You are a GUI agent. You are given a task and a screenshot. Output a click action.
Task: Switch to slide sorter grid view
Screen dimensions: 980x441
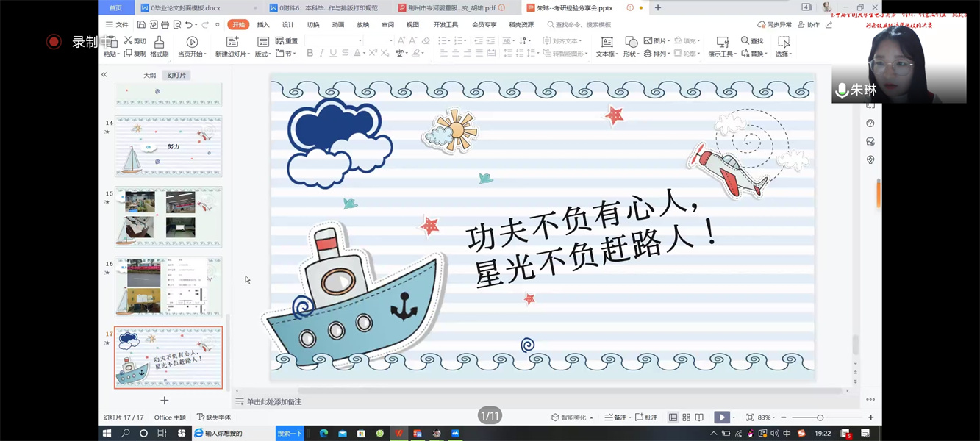coord(686,417)
